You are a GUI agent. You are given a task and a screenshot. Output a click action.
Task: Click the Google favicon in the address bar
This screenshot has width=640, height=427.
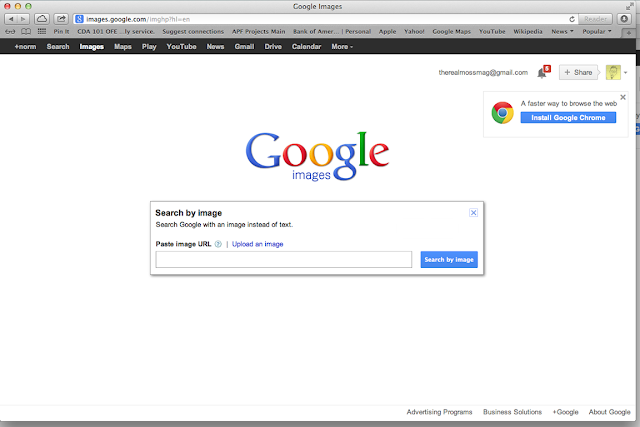[80, 19]
